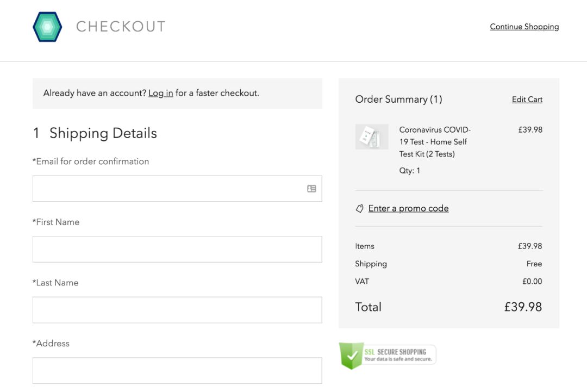Focus the Email for order confirmation field
This screenshot has height=392, width=587.
[x=168, y=189]
